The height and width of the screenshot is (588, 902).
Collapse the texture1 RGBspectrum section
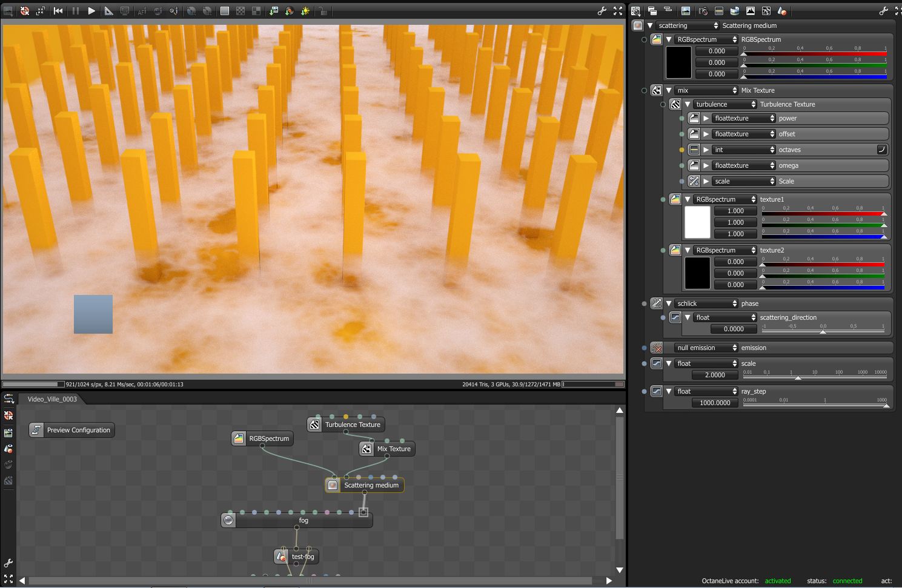(x=688, y=199)
